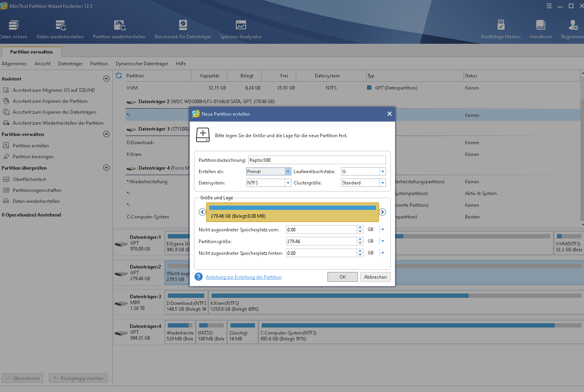This screenshot has height=392, width=584.
Task: Increase Partitionsgröße with up spinner arrow
Action: pyautogui.click(x=360, y=239)
